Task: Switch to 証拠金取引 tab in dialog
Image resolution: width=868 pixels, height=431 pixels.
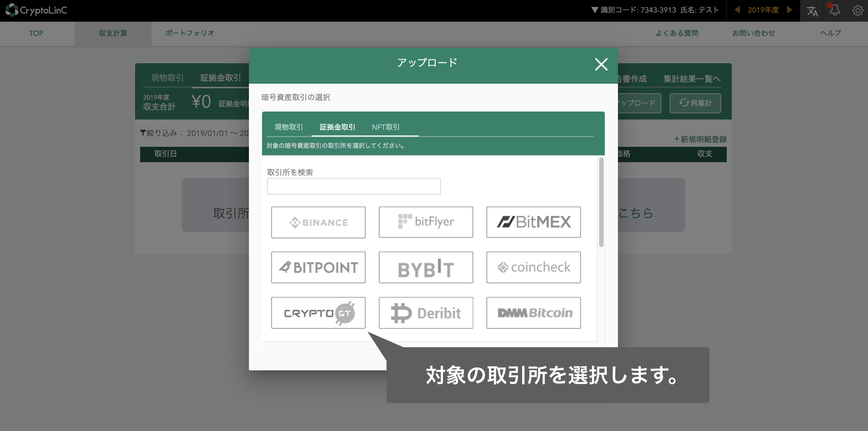Action: [337, 127]
